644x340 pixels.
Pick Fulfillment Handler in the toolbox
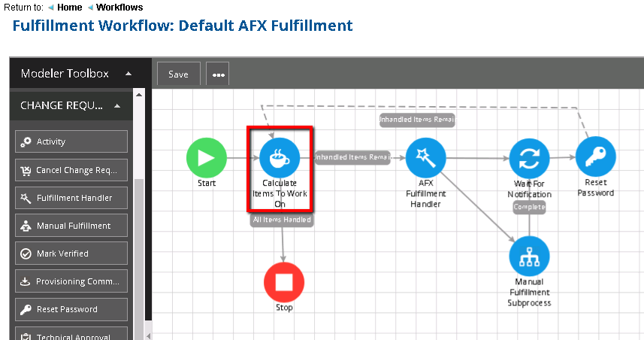click(x=71, y=198)
